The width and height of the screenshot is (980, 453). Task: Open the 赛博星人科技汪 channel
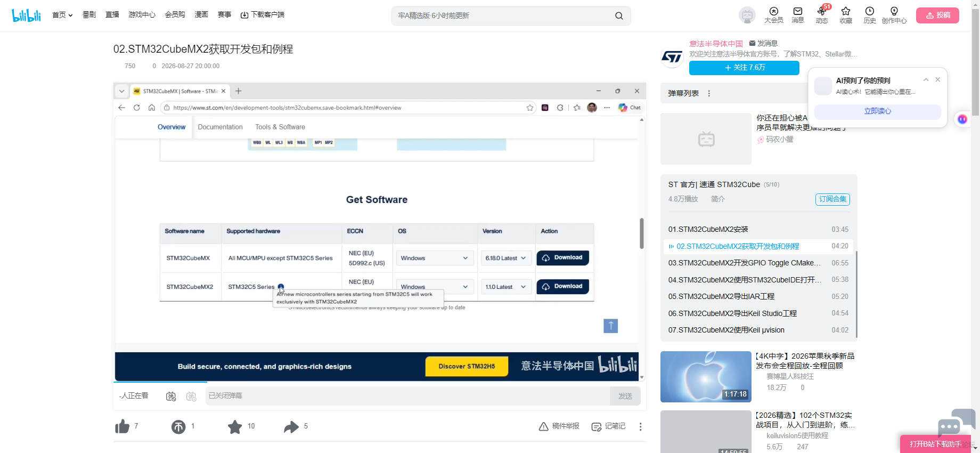pos(790,376)
